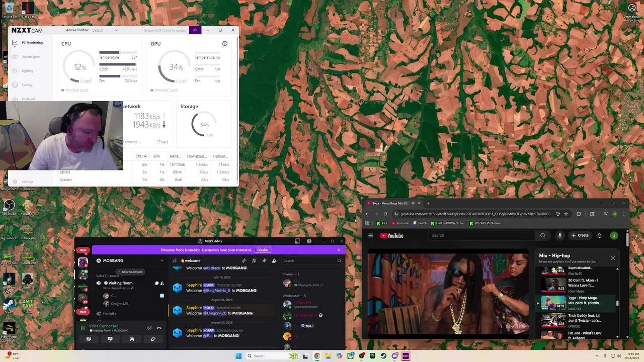
Task: Open pinned messages in Discord
Action: 264,260
